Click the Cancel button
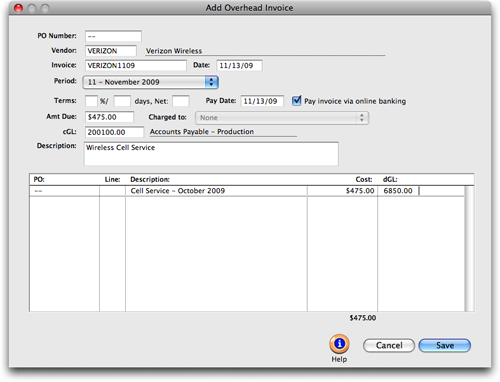The width and height of the screenshot is (500, 382). [389, 346]
